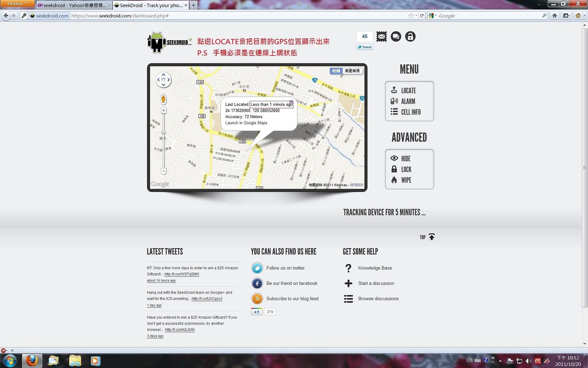
Task: Expand the search engine selector dropdown
Action: [433, 16]
